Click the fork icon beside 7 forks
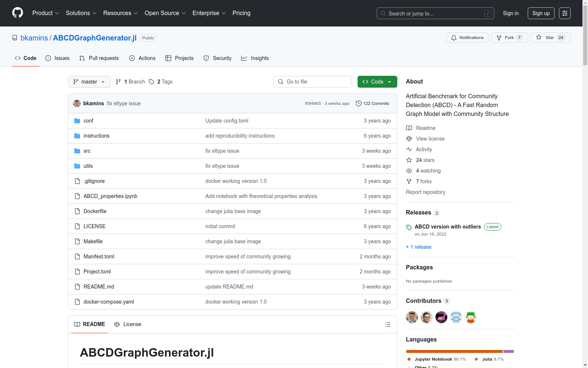Viewport: 588px width, 368px height. (x=409, y=181)
